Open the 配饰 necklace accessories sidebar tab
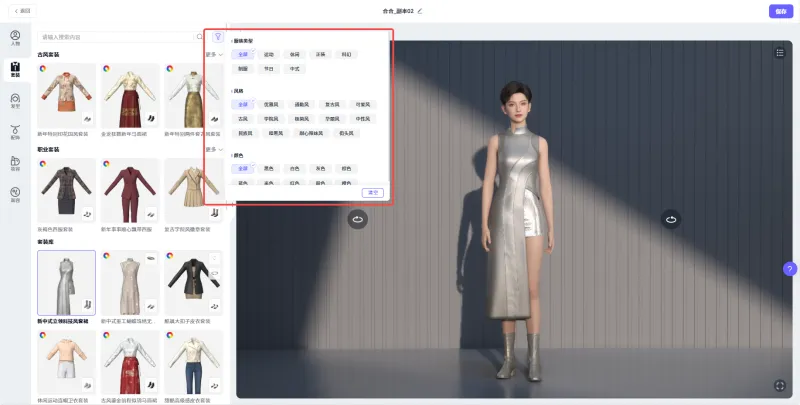The height and width of the screenshot is (405, 800). point(15,132)
